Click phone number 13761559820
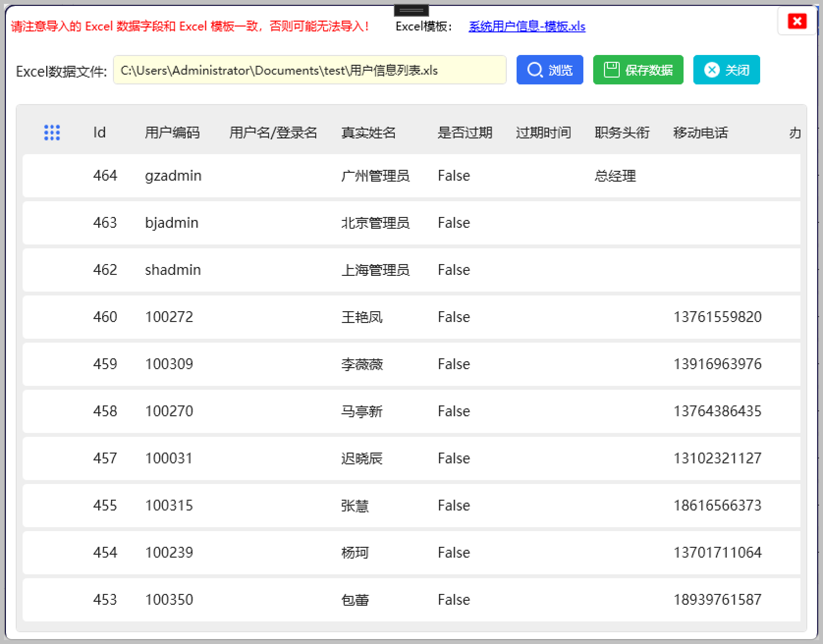 tap(717, 317)
